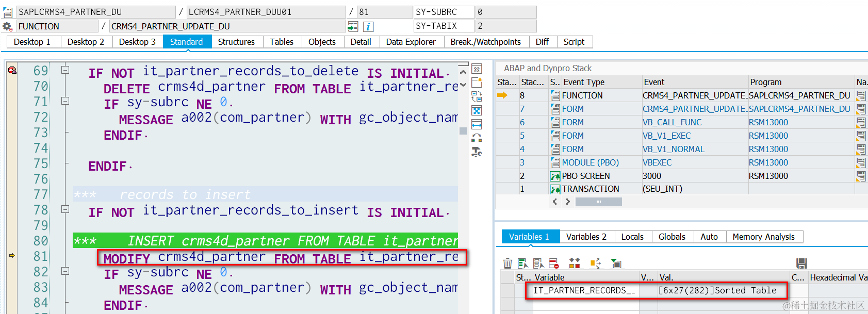This screenshot has width=868, height=314.
Task: Click the gear icon next to FUNCTION
Action: [x=7, y=26]
